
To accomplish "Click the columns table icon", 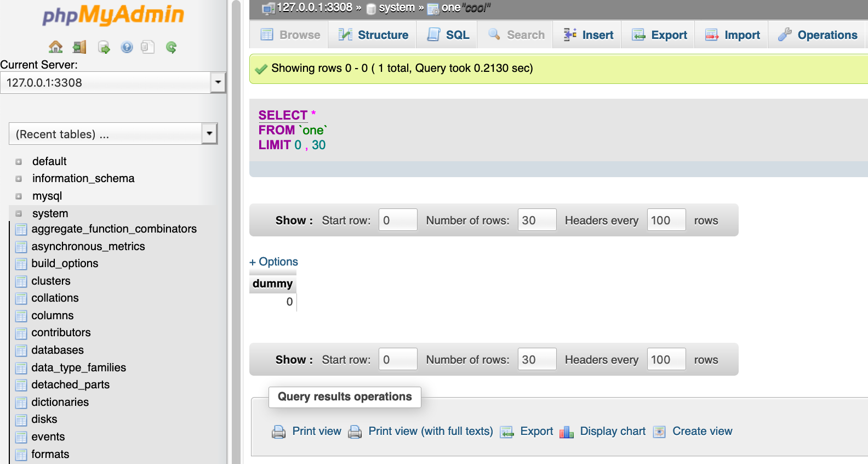I will click(21, 316).
